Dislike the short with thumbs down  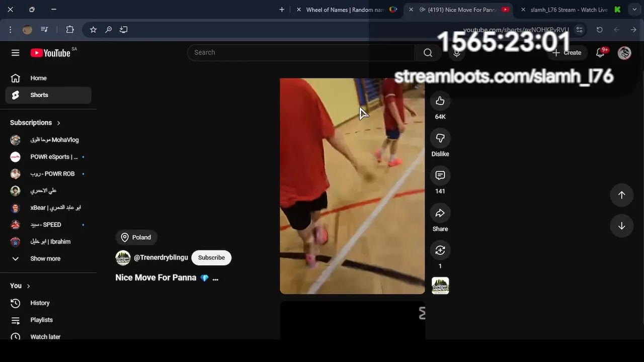(x=440, y=138)
